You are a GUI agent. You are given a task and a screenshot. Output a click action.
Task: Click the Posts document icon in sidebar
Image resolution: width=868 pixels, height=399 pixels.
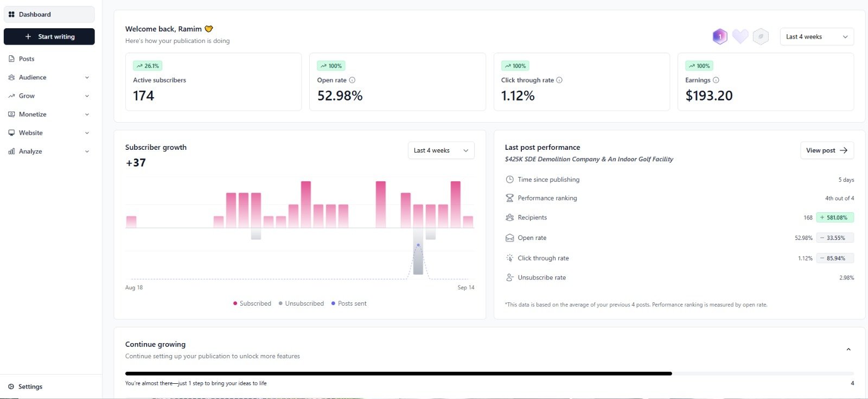11,59
